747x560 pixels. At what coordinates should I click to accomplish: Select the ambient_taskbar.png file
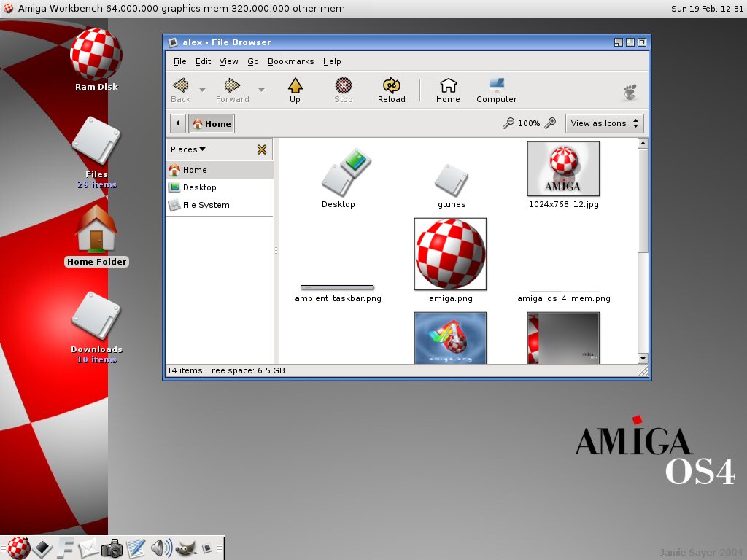click(338, 293)
